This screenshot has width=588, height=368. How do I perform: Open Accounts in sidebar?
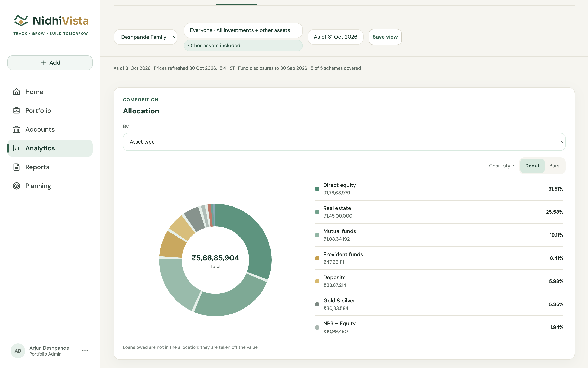(50, 129)
